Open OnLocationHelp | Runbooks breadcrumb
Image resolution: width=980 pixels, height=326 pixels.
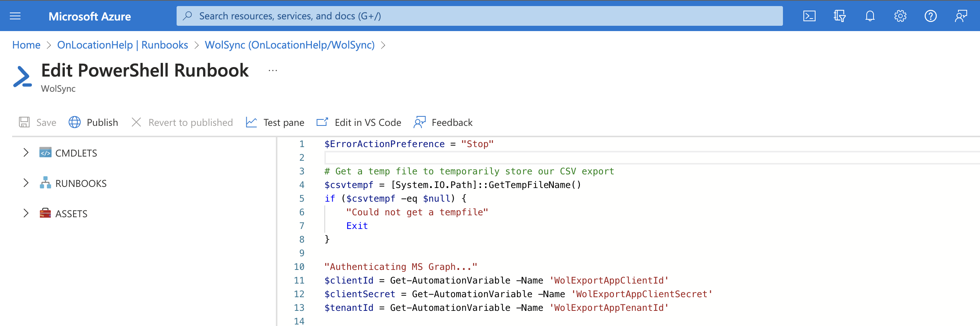click(122, 45)
